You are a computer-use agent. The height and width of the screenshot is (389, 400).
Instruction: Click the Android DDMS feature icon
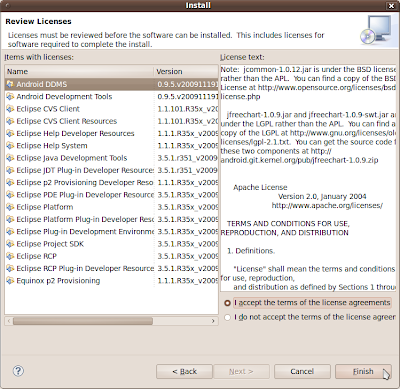coord(10,84)
